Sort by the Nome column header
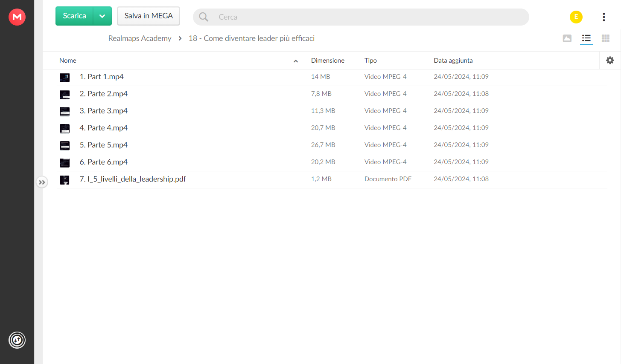This screenshot has height=364, width=621. (x=68, y=61)
